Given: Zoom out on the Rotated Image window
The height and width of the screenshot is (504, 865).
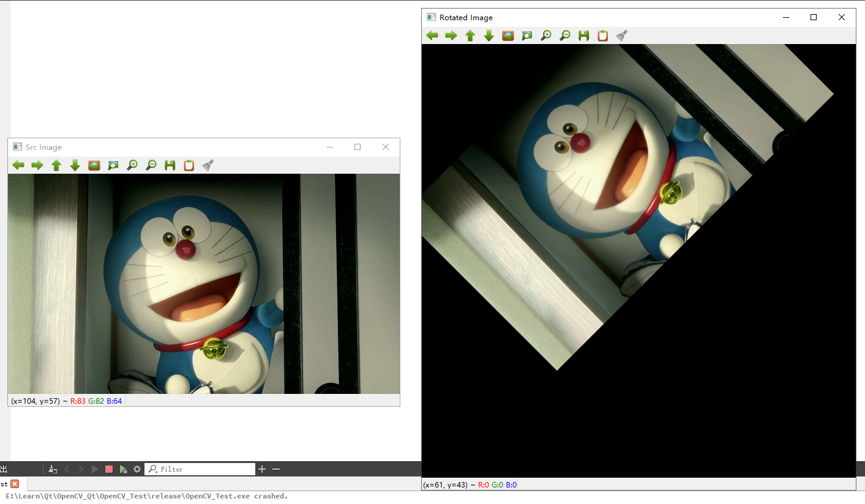Looking at the screenshot, I should point(565,35).
